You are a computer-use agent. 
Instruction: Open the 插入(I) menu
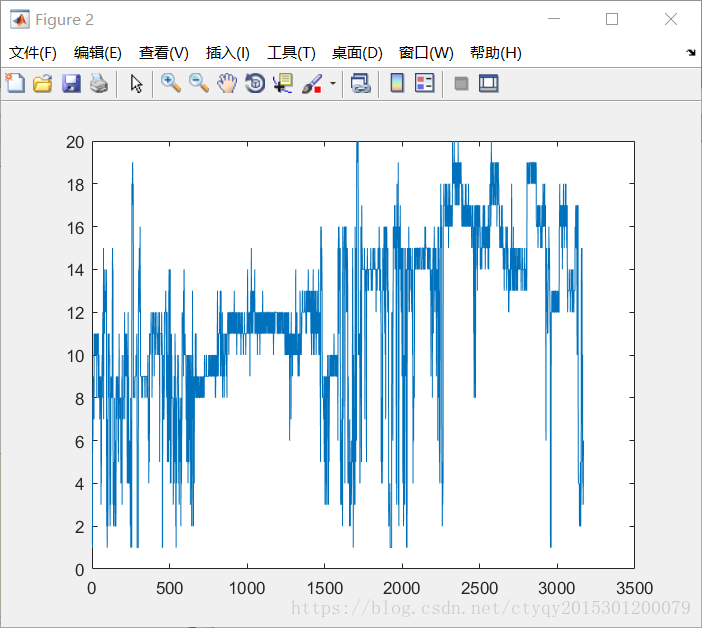(x=227, y=53)
